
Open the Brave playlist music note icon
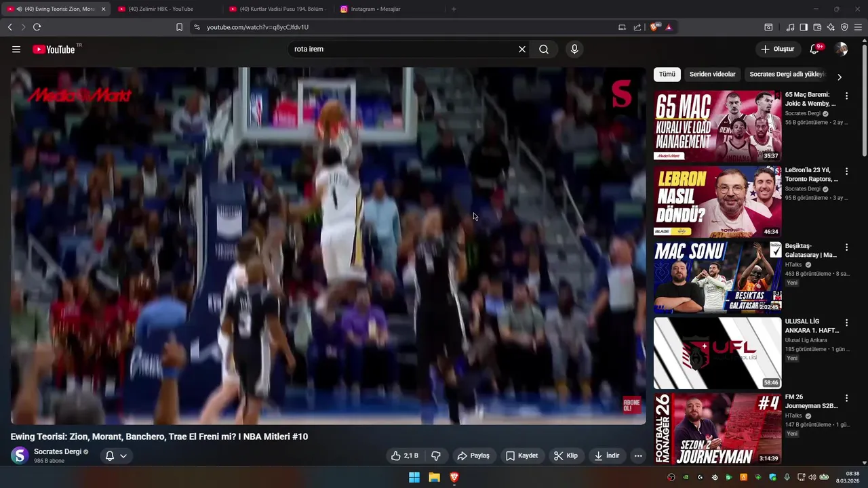coord(790,27)
